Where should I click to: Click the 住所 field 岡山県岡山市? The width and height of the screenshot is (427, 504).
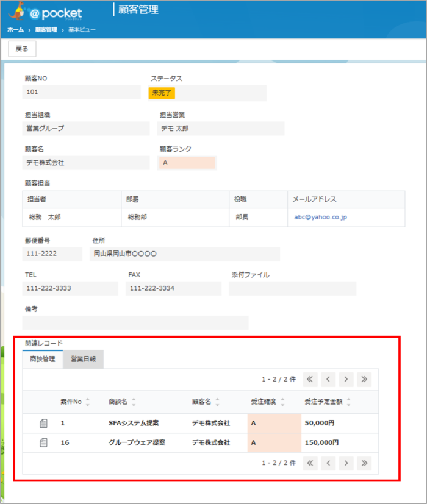click(x=185, y=254)
